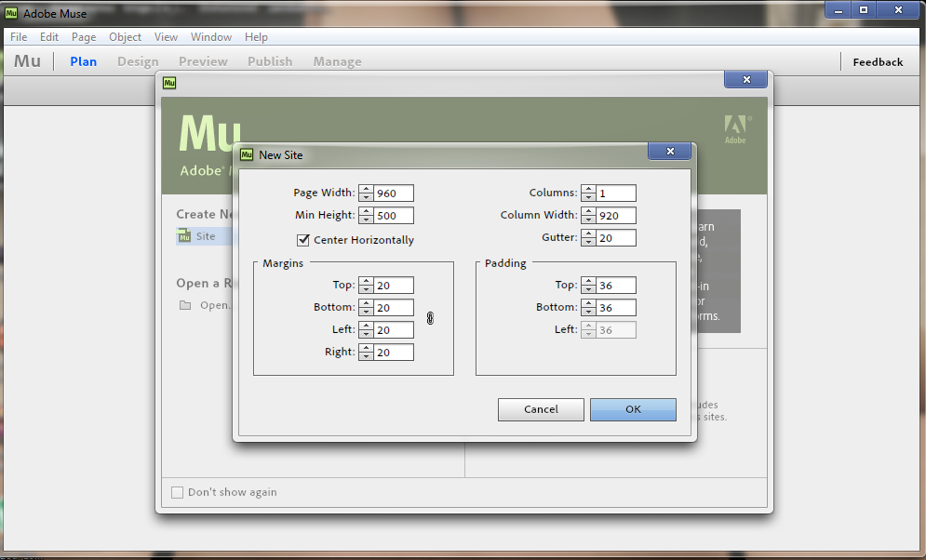
Task: Click the Margins Bottom input field
Action: point(394,307)
